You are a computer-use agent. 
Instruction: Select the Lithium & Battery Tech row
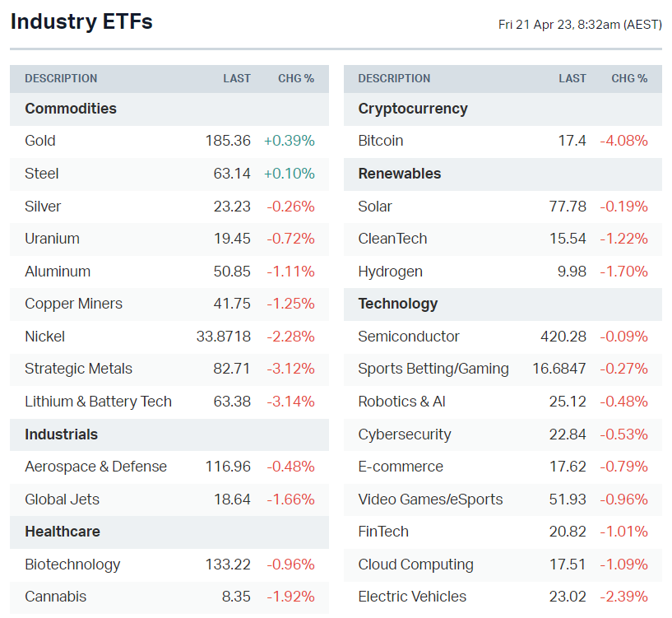tap(98, 402)
